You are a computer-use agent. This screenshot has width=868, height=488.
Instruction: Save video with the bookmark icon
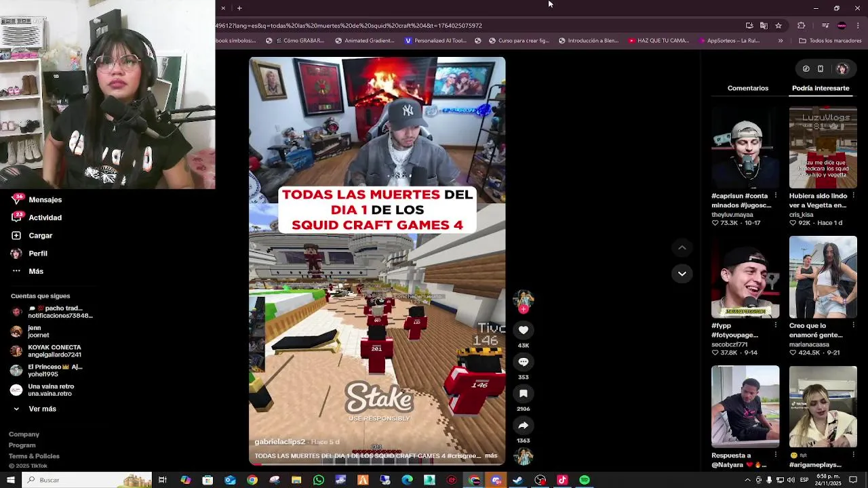pos(523,394)
